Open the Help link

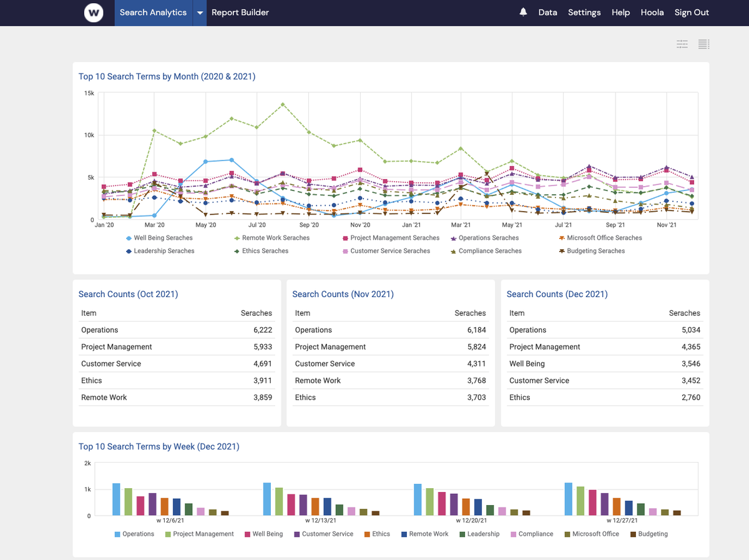pos(620,12)
